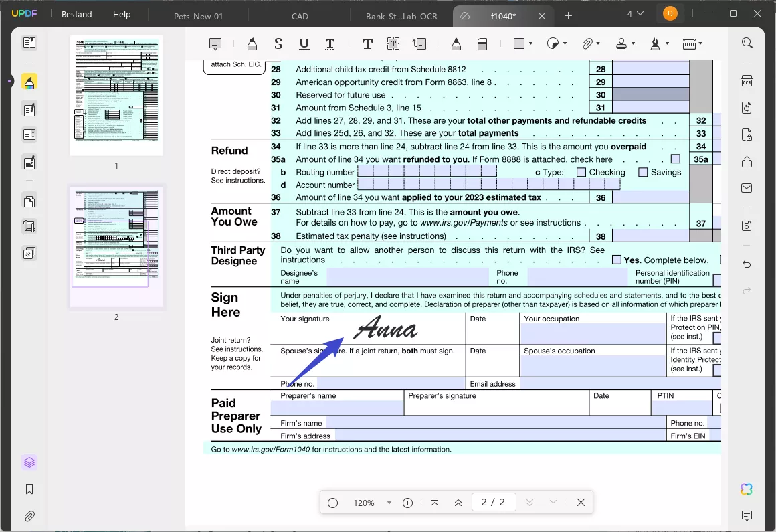The width and height of the screenshot is (776, 532).
Task: Open the Help menu
Action: (x=122, y=14)
